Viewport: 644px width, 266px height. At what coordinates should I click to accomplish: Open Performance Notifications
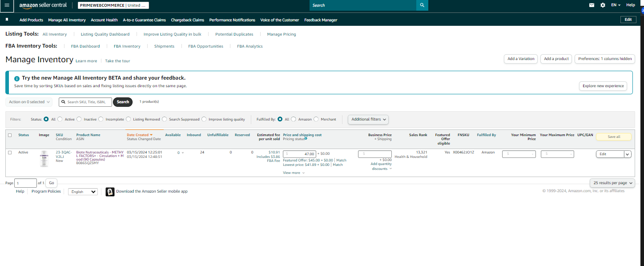tap(232, 20)
